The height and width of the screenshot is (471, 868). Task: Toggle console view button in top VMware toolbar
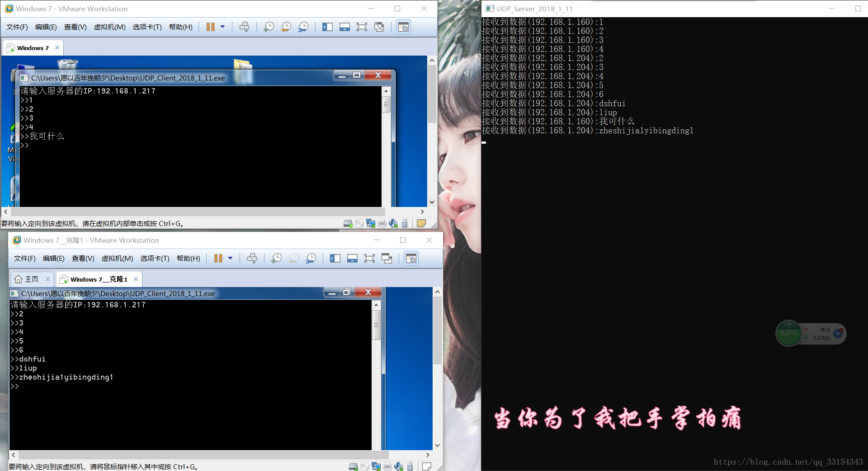(403, 27)
